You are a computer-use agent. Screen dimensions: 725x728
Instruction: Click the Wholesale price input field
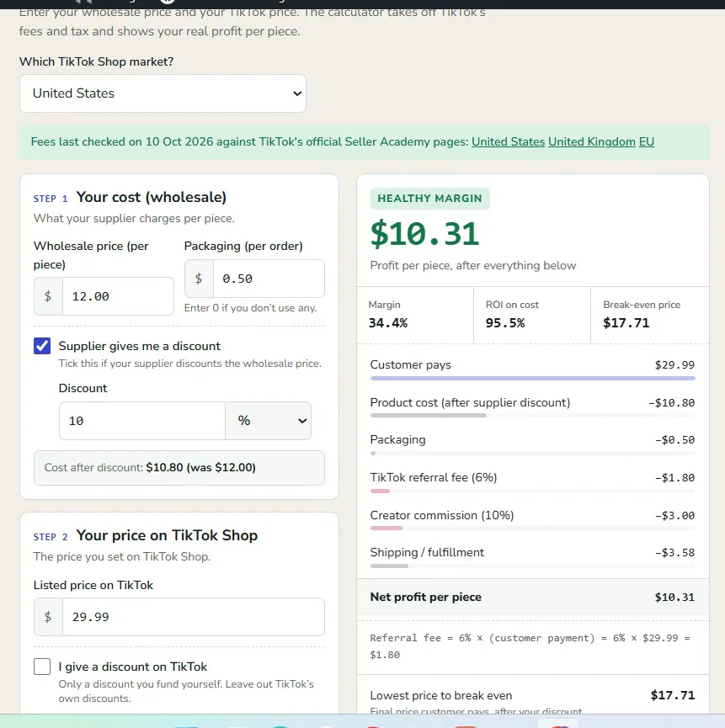(118, 296)
